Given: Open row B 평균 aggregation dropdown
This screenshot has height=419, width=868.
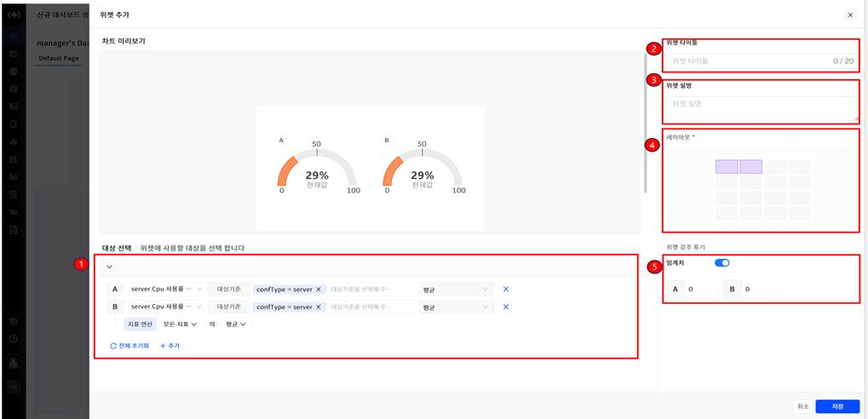Looking at the screenshot, I should coord(456,307).
